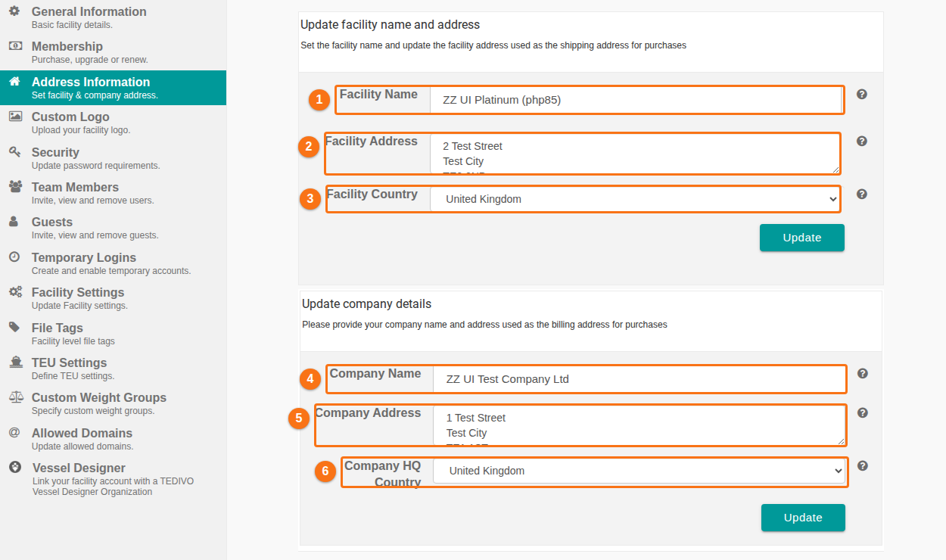Navigate to Security settings

coord(114,158)
